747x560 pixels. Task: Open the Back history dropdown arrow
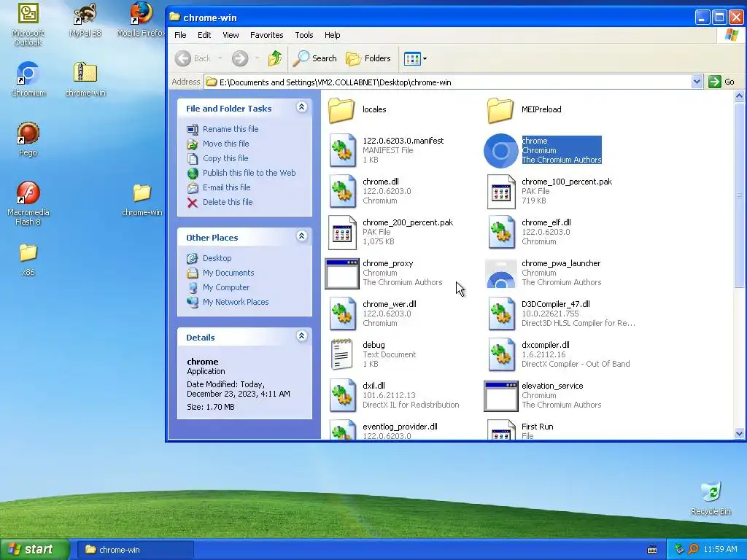[220, 58]
